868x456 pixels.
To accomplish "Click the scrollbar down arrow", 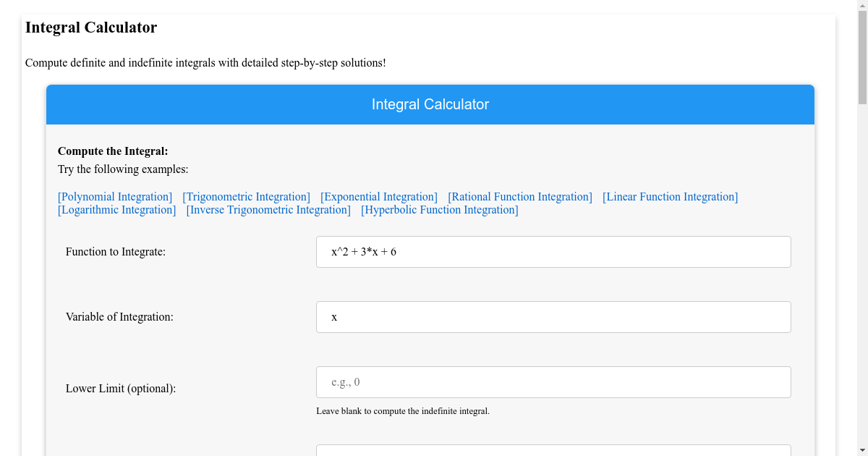I will coord(861,450).
